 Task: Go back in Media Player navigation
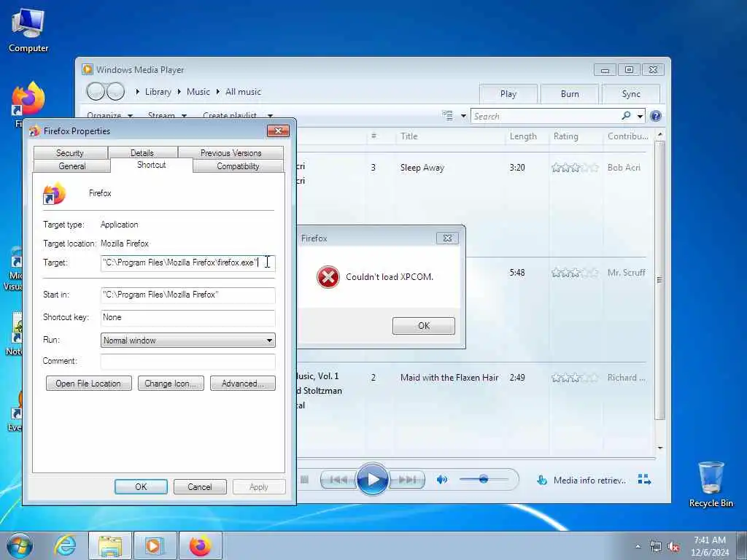click(96, 91)
